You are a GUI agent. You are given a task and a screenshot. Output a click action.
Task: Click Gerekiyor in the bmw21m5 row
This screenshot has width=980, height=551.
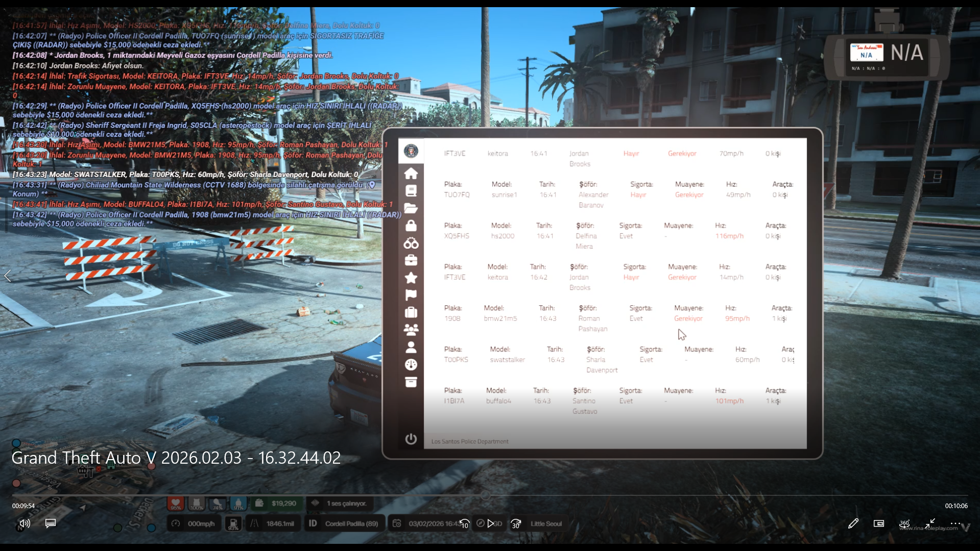pyautogui.click(x=688, y=319)
